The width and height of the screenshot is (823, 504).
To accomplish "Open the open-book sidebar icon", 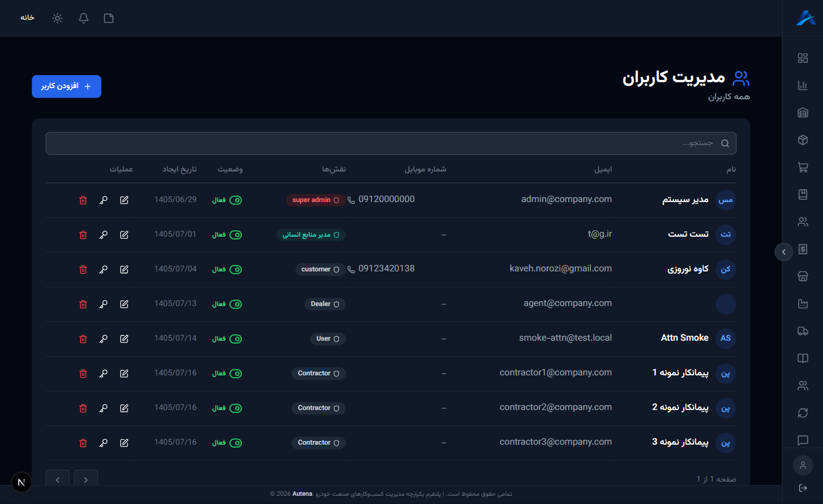I will 802,358.
